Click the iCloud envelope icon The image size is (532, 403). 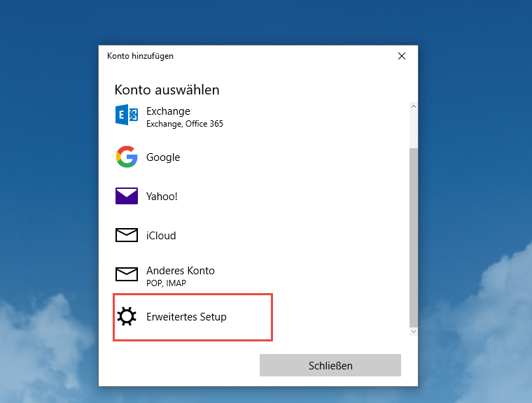tap(127, 236)
